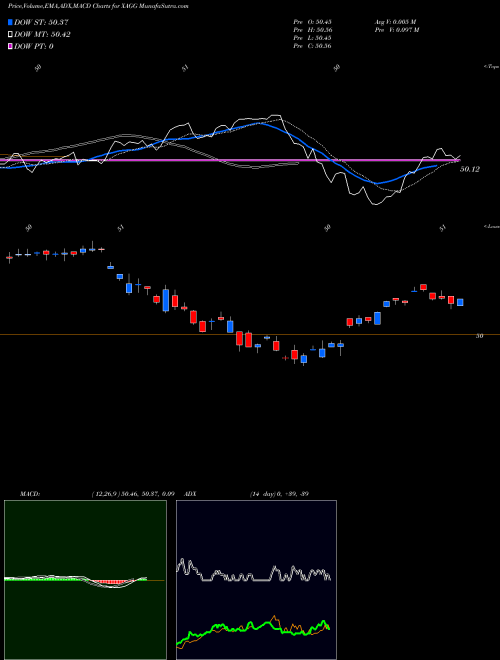The image size is (500, 660).
Task: Select the 'DOW PT: 0' legend label
Action: [x=34, y=46]
